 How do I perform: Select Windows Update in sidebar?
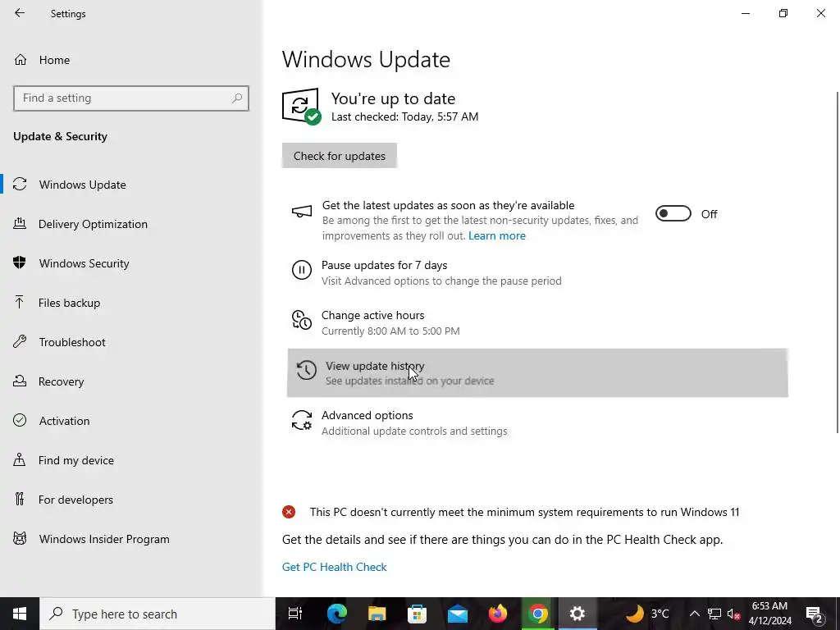click(x=83, y=185)
